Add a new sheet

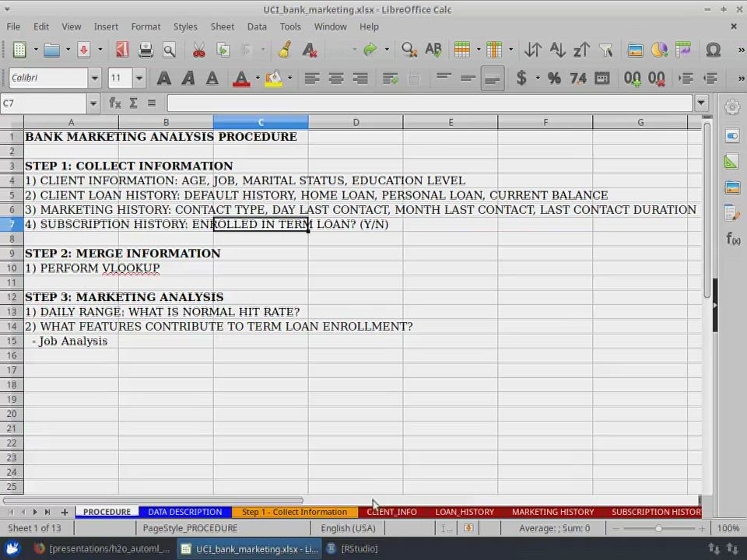click(x=65, y=512)
